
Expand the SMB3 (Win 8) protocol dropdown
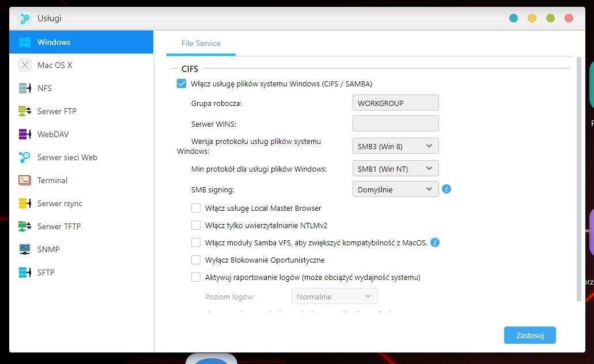tap(395, 146)
